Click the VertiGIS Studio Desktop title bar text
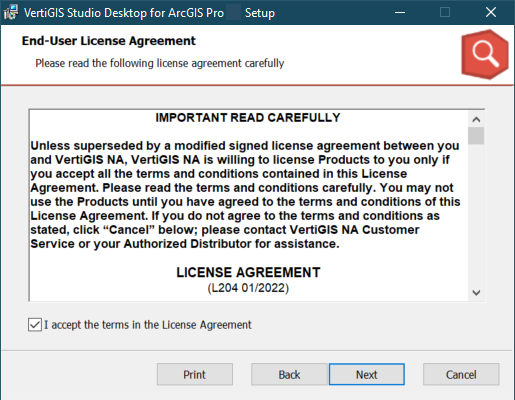Image resolution: width=515 pixels, height=400 pixels. [149, 13]
